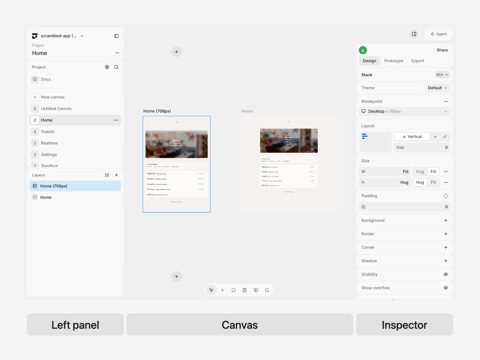This screenshot has width=480, height=360.
Task: Collapse the left panel with sidebar icon
Action: pyautogui.click(x=116, y=36)
